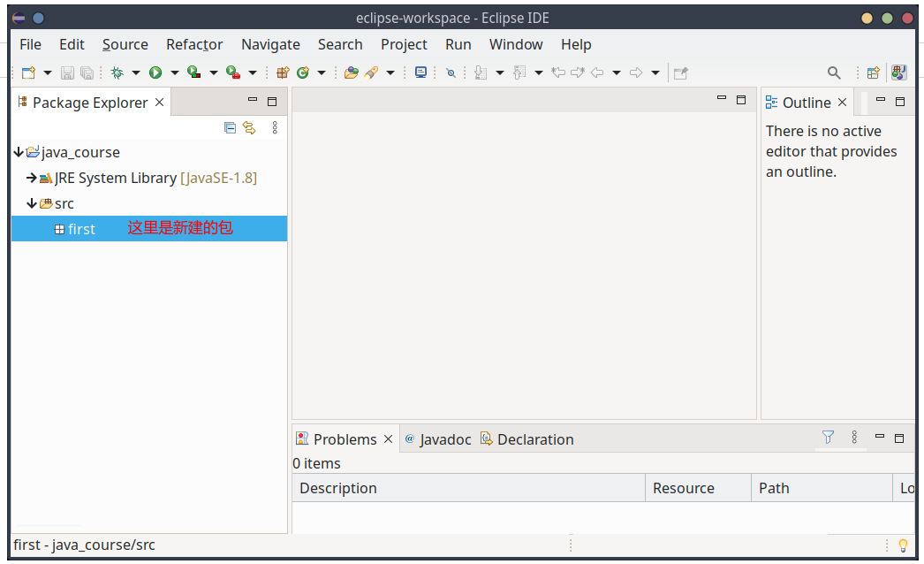924x564 pixels.
Task: Maximize the Package Explorer panel
Action: (x=272, y=102)
